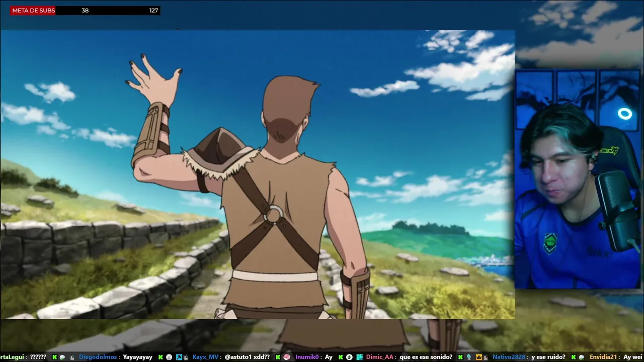
Task: Click the gold crown badge before Nativo2828
Action: (479, 357)
